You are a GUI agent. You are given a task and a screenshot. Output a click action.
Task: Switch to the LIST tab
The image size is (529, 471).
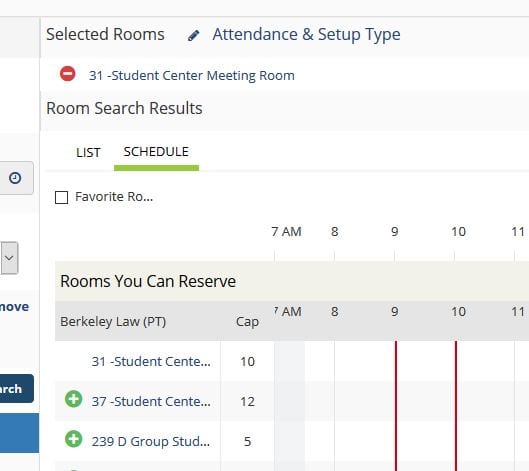point(88,153)
